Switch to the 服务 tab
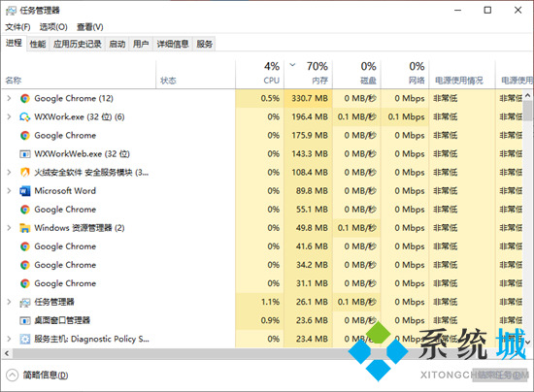 click(x=204, y=44)
